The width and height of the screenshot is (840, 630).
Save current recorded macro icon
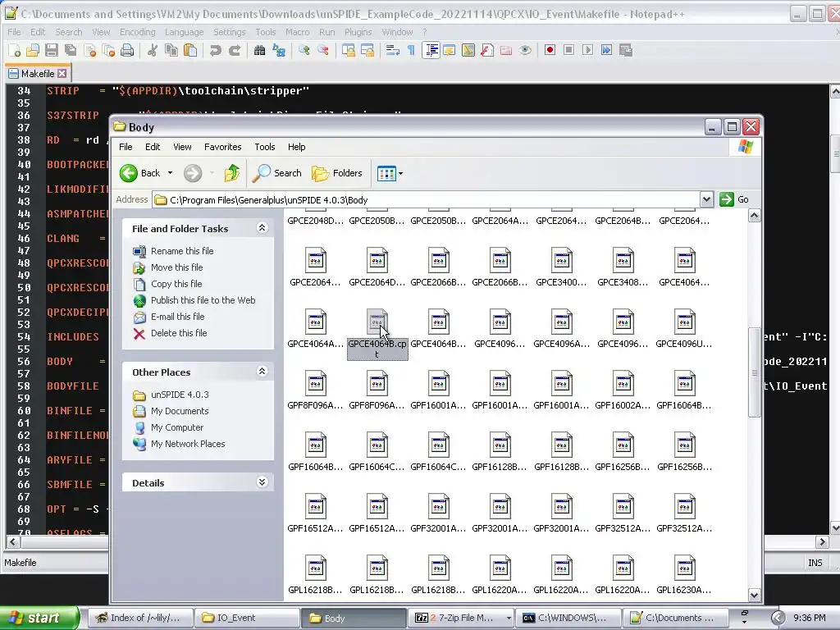pyautogui.click(x=625, y=50)
